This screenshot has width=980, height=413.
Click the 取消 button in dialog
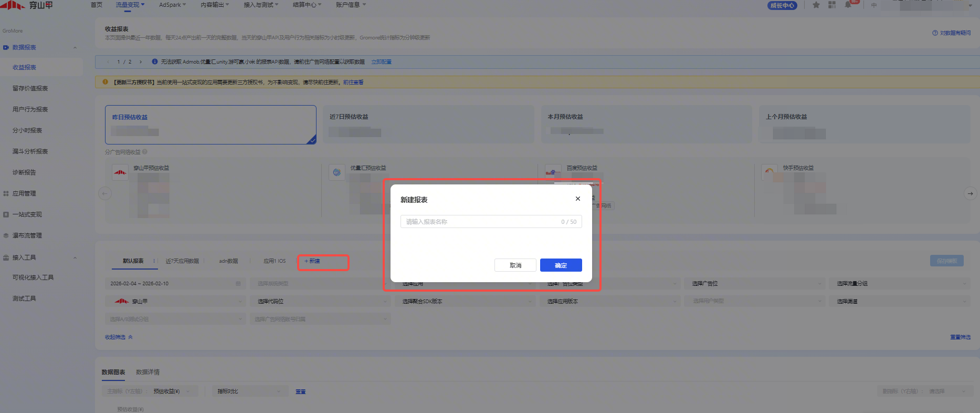[515, 265]
